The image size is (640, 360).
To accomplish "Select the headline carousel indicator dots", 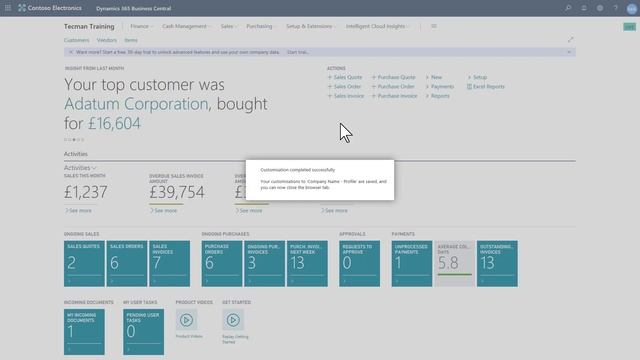I will tap(74, 140).
